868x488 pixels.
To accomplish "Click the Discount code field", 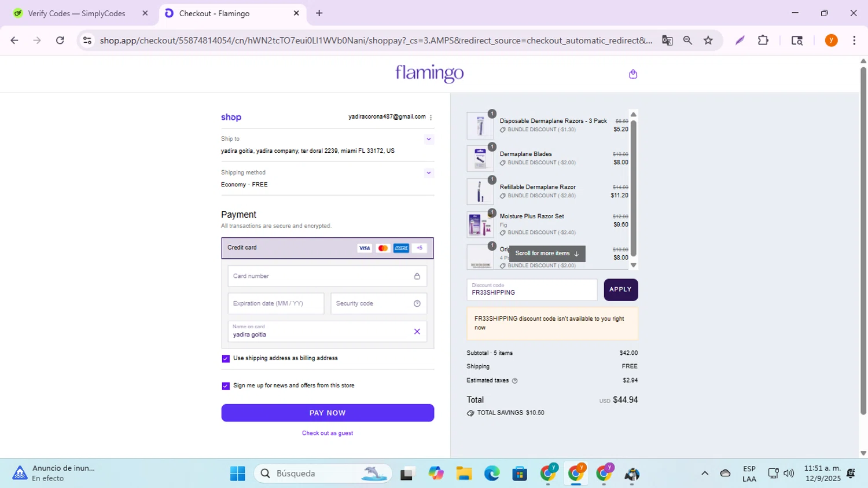I will coord(532,289).
